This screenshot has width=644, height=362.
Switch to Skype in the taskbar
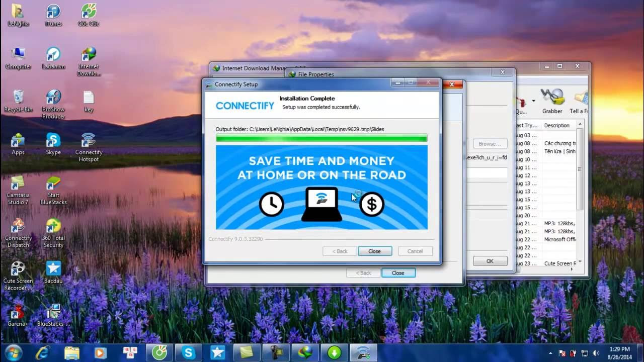tap(189, 353)
